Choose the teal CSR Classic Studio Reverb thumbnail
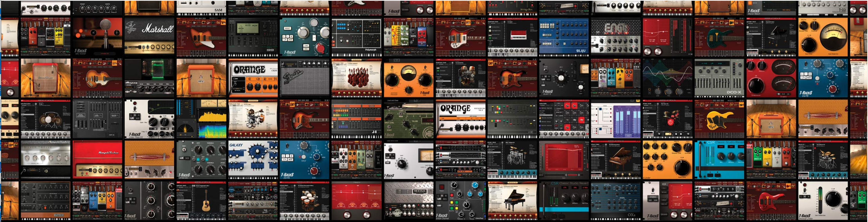 719,160
